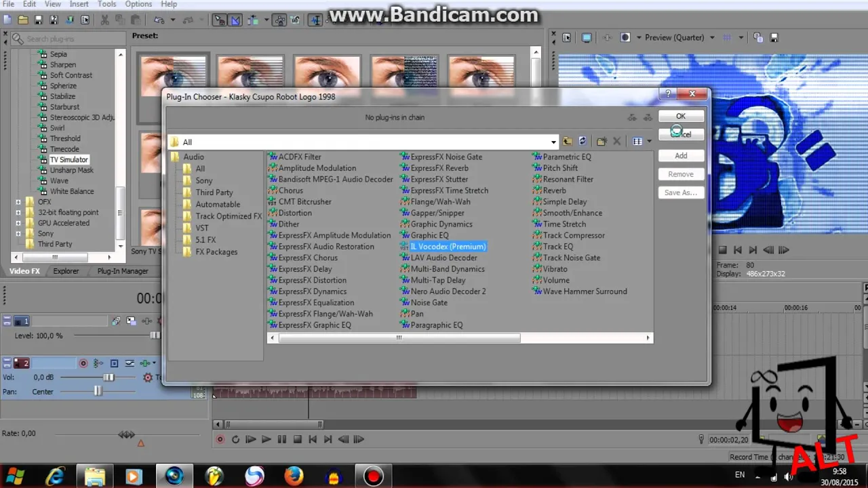Click the Pan slider on track 2
Screen dimensions: 868x488
coord(98,392)
